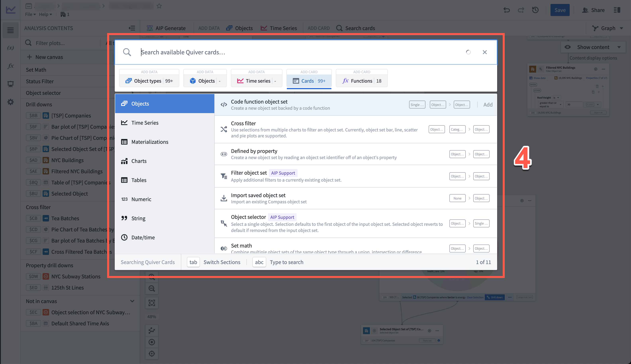This screenshot has height=364, width=631.
Task: Select the Numeric category
Action: [165, 199]
